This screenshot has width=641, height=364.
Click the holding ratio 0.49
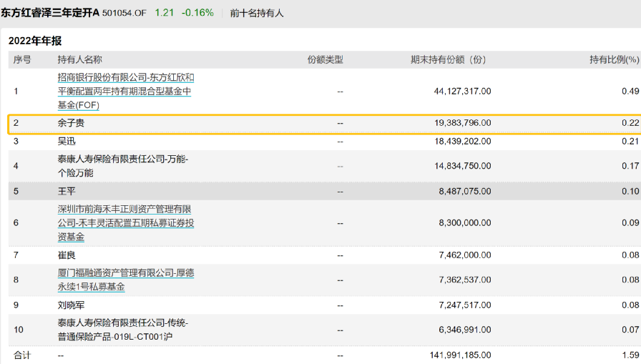pos(630,91)
